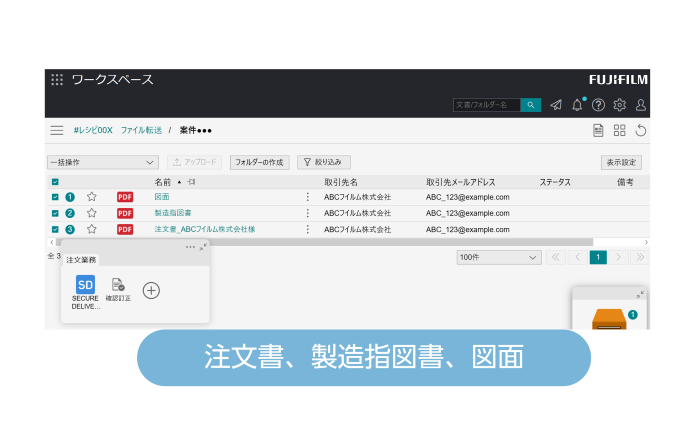Viewport: 686px width, 431px height.
Task: Go to the first page button
Action: pyautogui.click(x=556, y=257)
